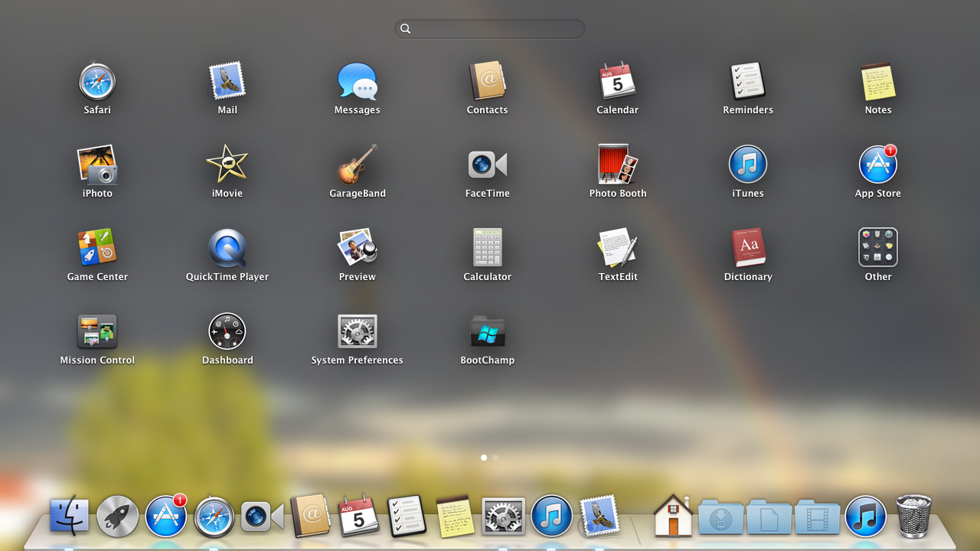Launch BootChamp app
Screen dimensions: 980x551
[488, 331]
